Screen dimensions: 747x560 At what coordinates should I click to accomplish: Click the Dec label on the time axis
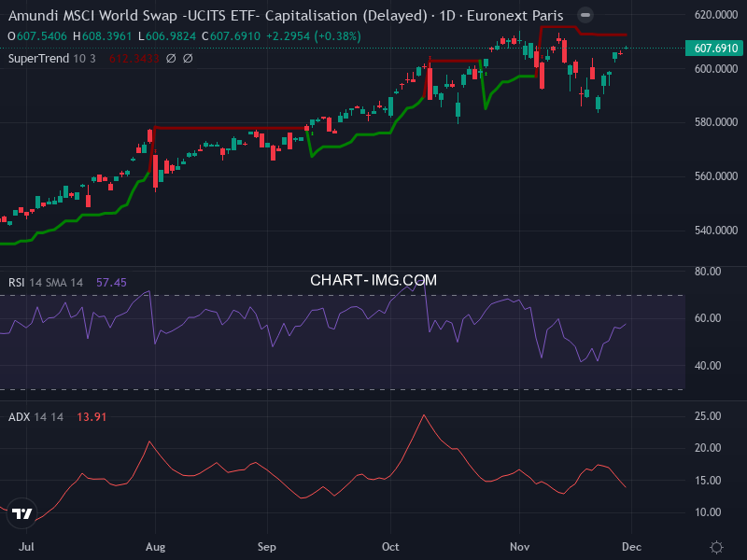click(x=632, y=547)
